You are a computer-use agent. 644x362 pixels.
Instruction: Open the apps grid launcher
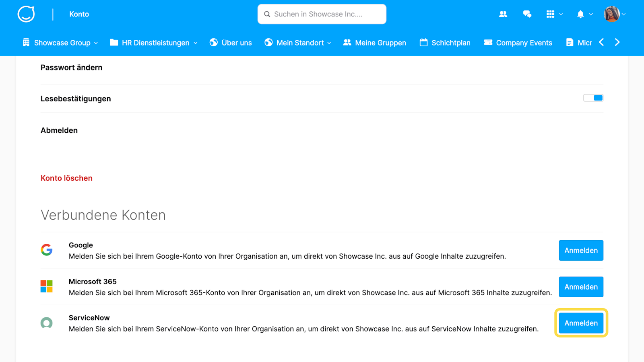coord(550,14)
